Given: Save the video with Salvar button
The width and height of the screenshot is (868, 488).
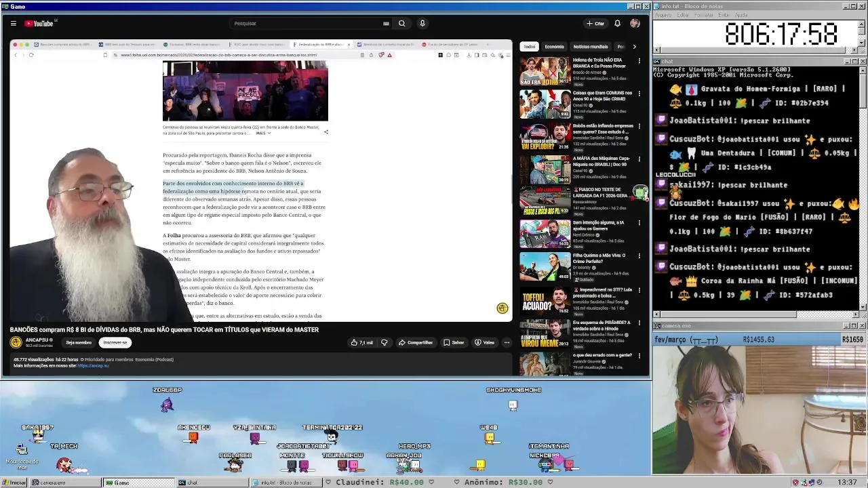Looking at the screenshot, I should (x=454, y=342).
